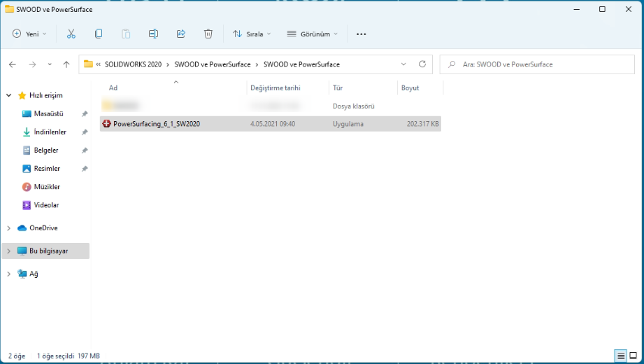Screen dimensions: 644x364
Task: Open the three-dot more options menu
Action: pyautogui.click(x=361, y=34)
